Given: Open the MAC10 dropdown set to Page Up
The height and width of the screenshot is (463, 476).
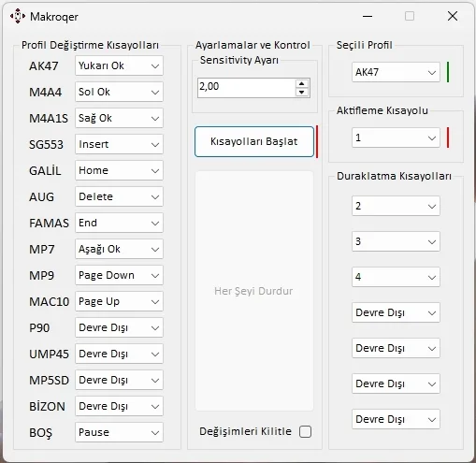Looking at the screenshot, I should point(119,301).
